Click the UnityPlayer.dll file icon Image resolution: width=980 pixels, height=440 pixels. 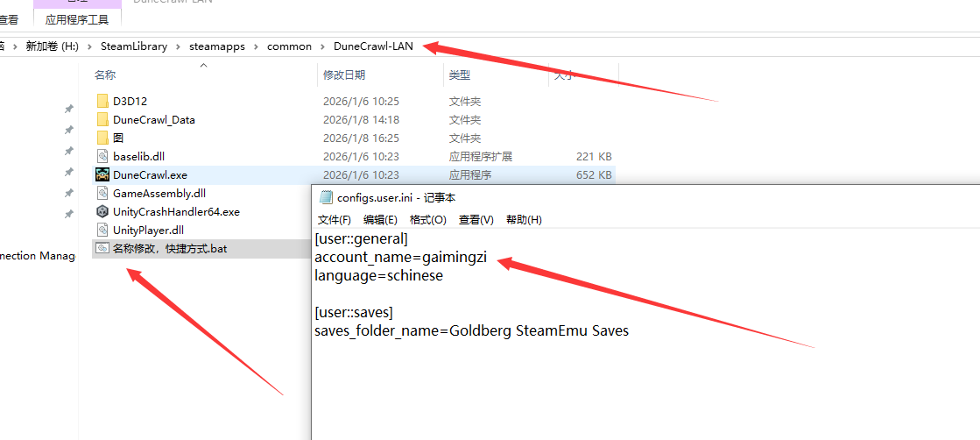click(x=102, y=230)
